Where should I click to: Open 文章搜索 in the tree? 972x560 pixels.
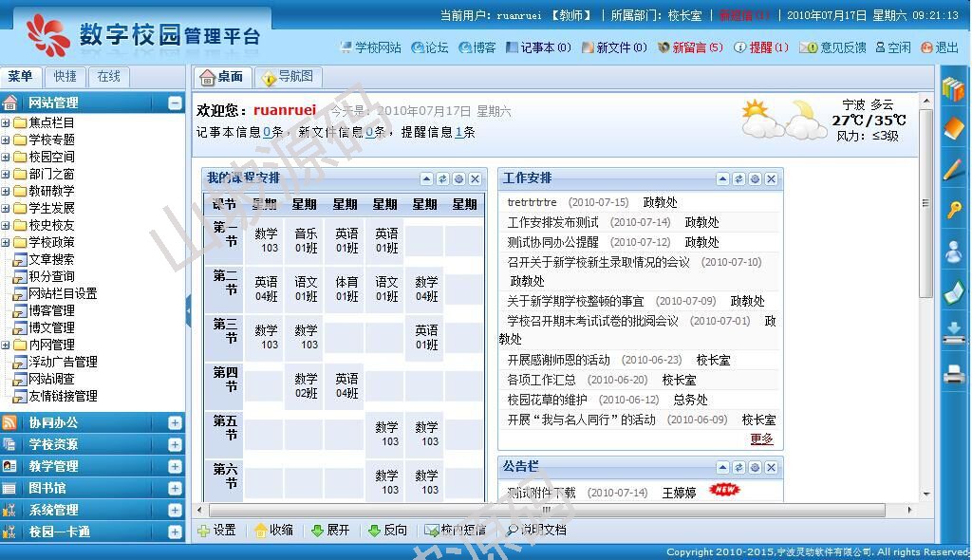click(x=51, y=259)
